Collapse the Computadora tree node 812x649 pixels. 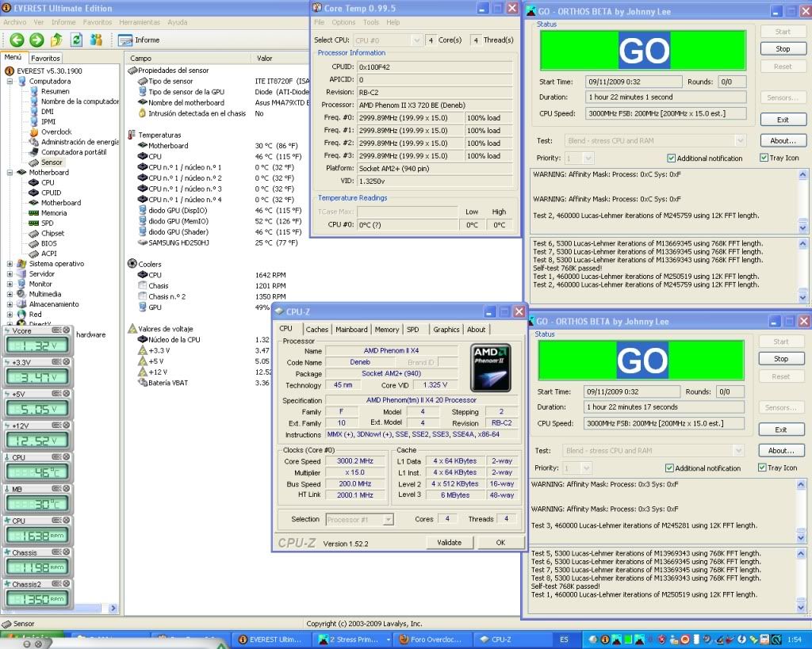pyautogui.click(x=10, y=82)
